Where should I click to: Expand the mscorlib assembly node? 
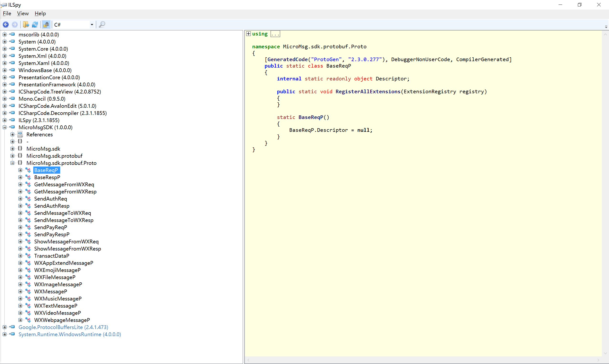[5, 34]
